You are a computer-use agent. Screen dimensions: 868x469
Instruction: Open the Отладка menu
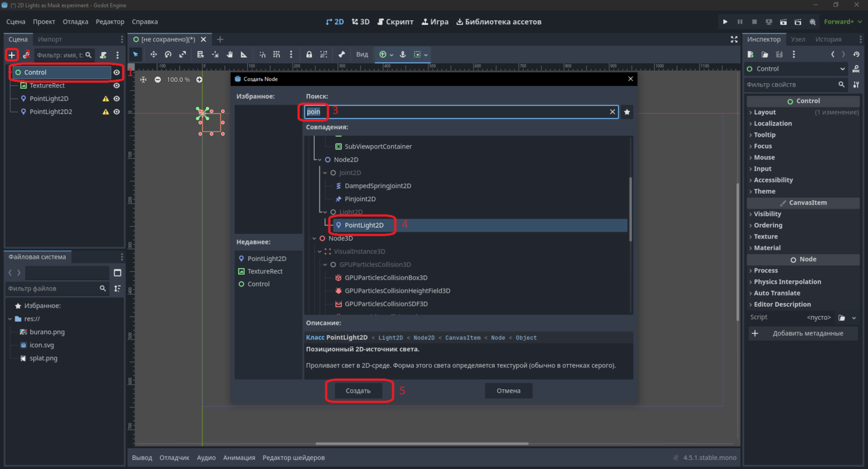pyautogui.click(x=75, y=21)
